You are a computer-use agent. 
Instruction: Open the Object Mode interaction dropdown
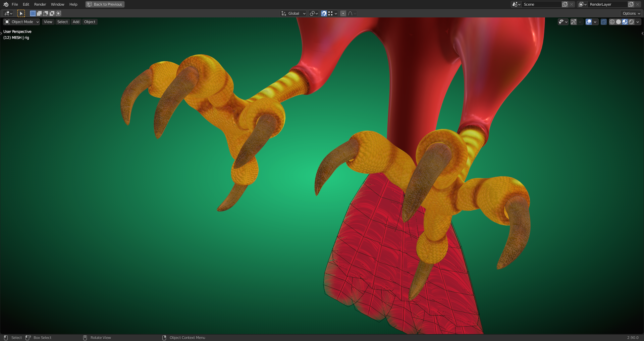21,22
